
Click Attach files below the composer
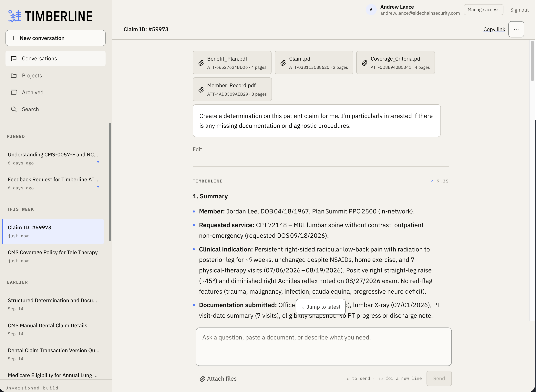(218, 379)
